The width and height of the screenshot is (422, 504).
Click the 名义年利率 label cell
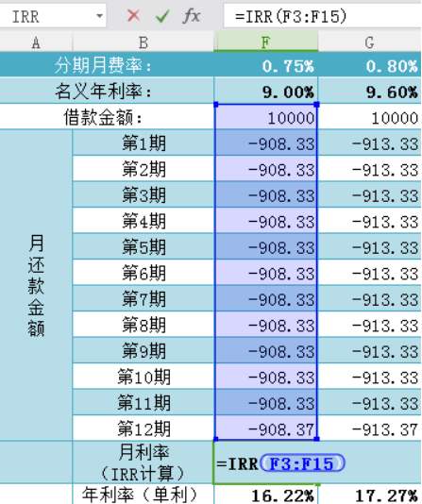pos(107,91)
